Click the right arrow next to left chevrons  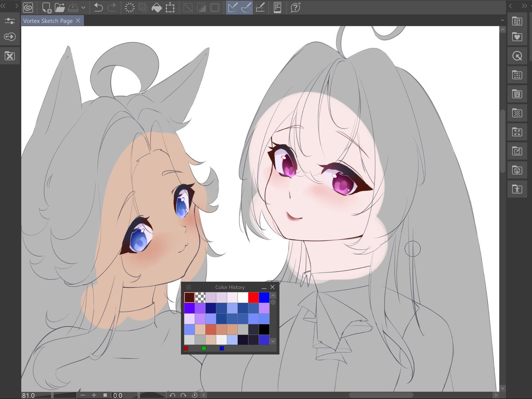[17, 6]
